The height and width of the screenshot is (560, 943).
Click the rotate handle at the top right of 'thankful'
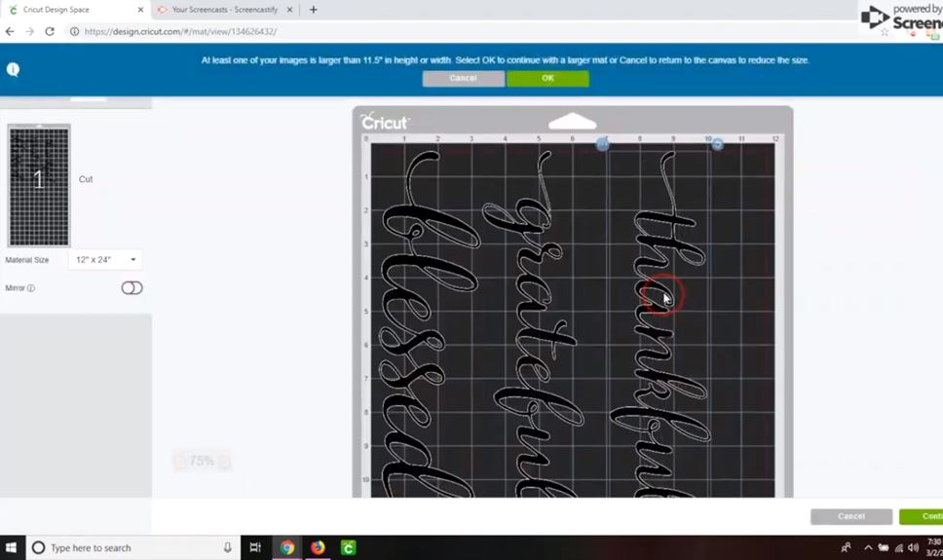pyautogui.click(x=717, y=144)
